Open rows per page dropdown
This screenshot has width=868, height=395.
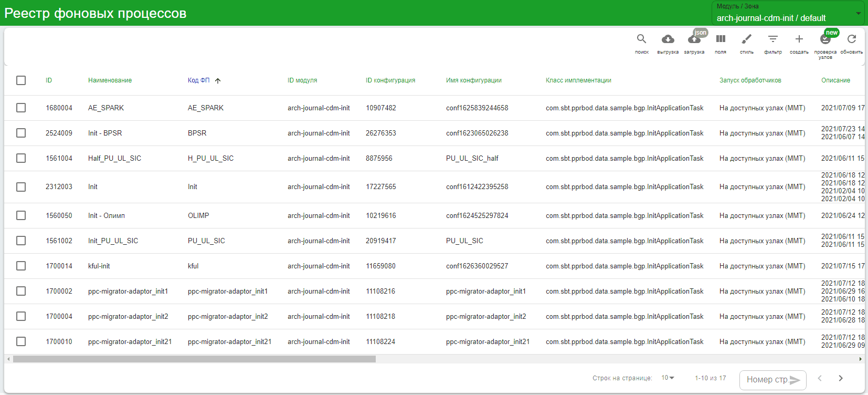668,378
